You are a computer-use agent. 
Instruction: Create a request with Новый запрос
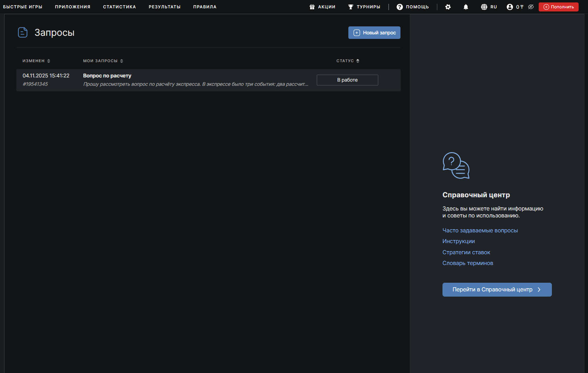click(x=374, y=33)
